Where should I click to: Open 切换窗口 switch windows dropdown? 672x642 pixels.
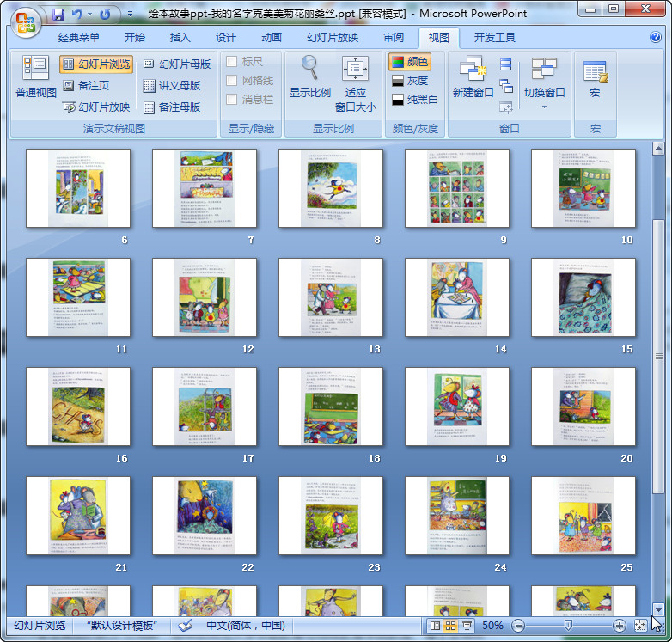pyautogui.click(x=544, y=83)
